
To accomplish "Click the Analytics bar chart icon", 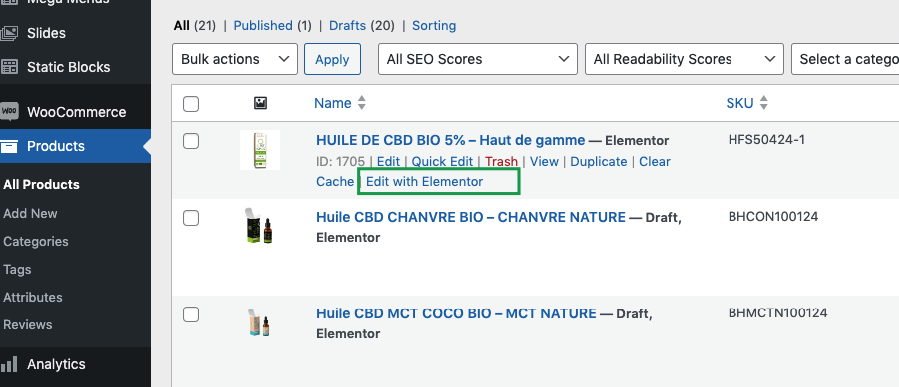I will (9, 364).
